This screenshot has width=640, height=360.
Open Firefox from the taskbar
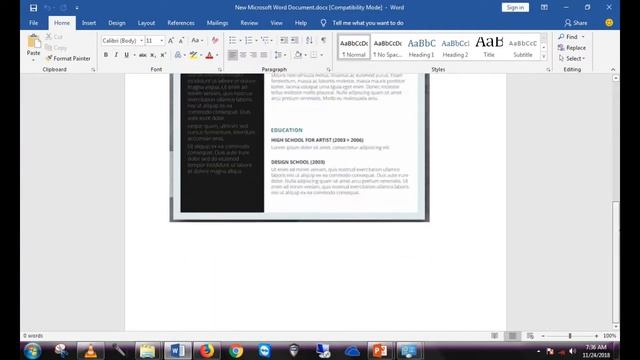pos(207,351)
